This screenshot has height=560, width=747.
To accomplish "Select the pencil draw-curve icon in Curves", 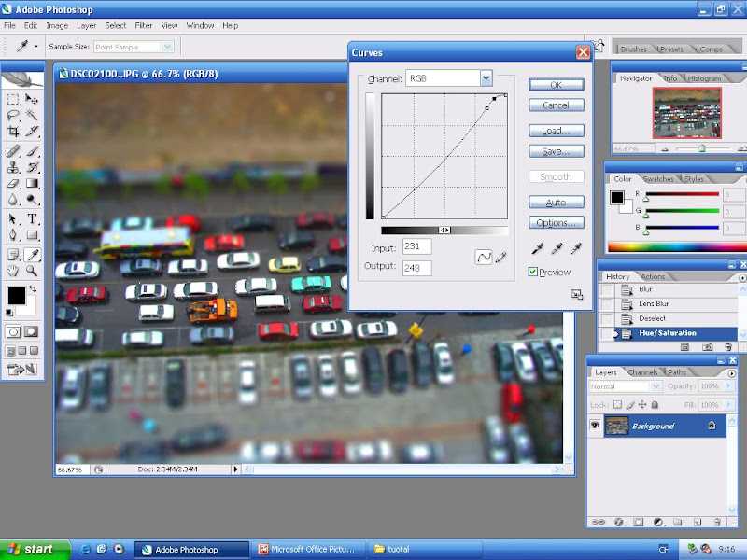I will coord(501,257).
